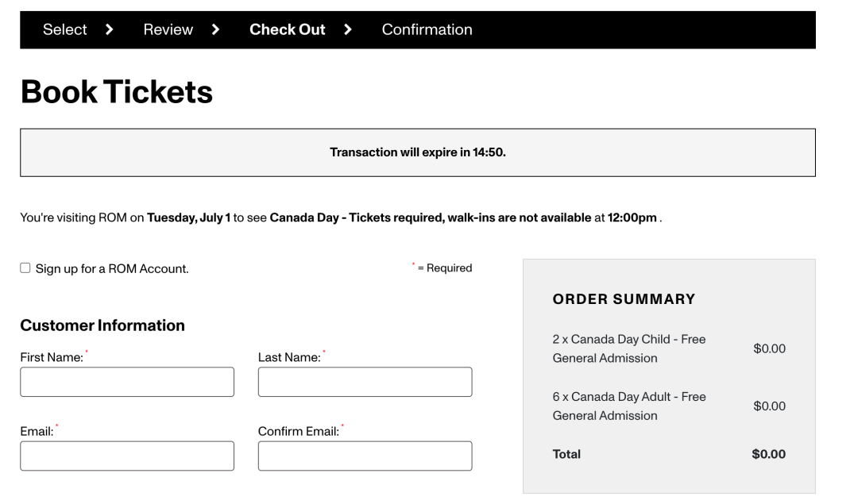Click into the Confirm Email field
The width and height of the screenshot is (858, 504).
(365, 456)
